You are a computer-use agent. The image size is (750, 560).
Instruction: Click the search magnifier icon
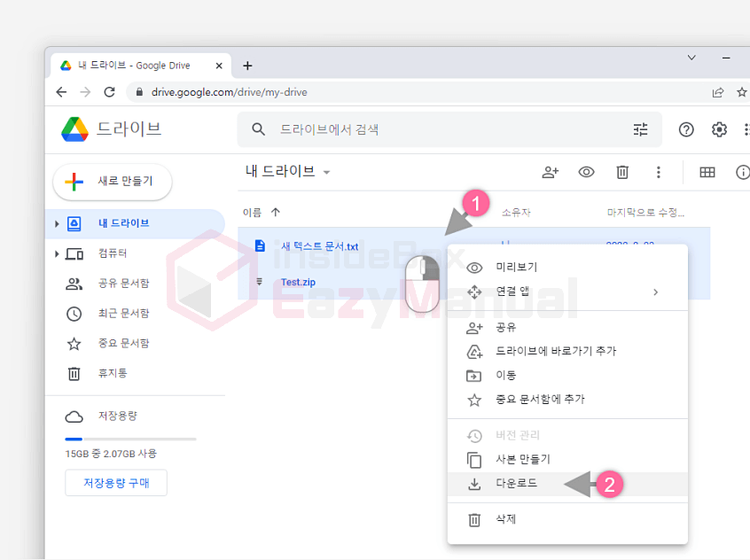258,129
